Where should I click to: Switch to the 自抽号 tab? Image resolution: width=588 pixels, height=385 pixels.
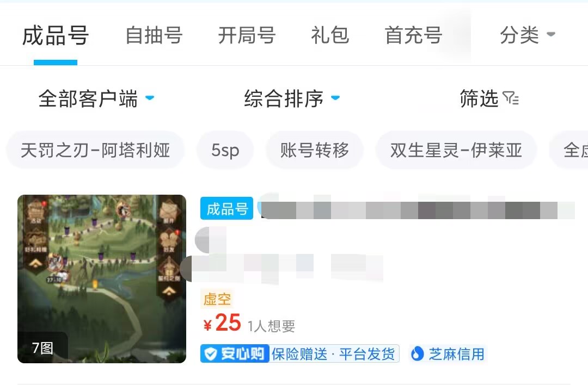[x=154, y=35]
